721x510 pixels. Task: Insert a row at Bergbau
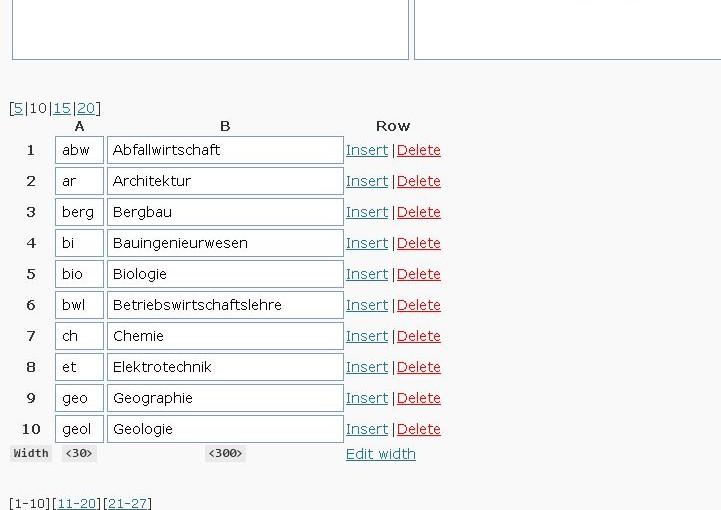(x=366, y=212)
